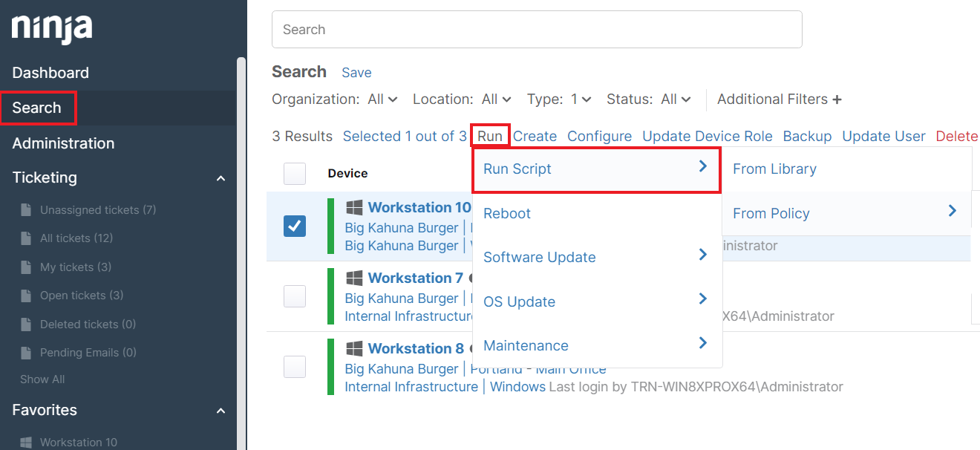Image resolution: width=980 pixels, height=450 pixels.
Task: Uncheck the Workstation 10 checkbox
Action: click(x=295, y=226)
